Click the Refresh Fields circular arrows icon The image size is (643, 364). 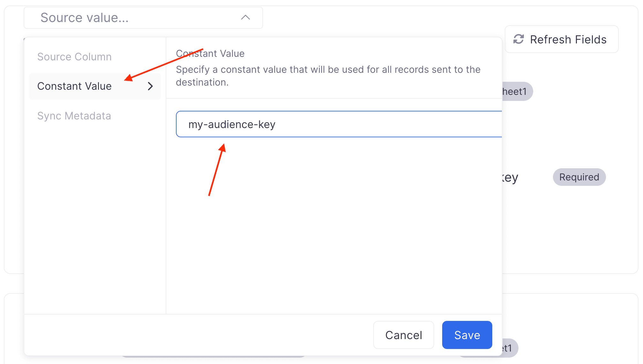tap(518, 39)
